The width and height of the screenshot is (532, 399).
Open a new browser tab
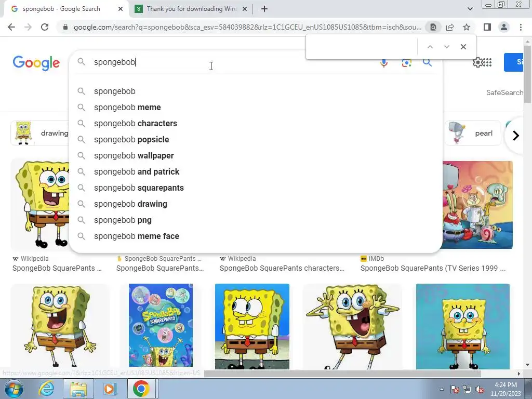[264, 9]
